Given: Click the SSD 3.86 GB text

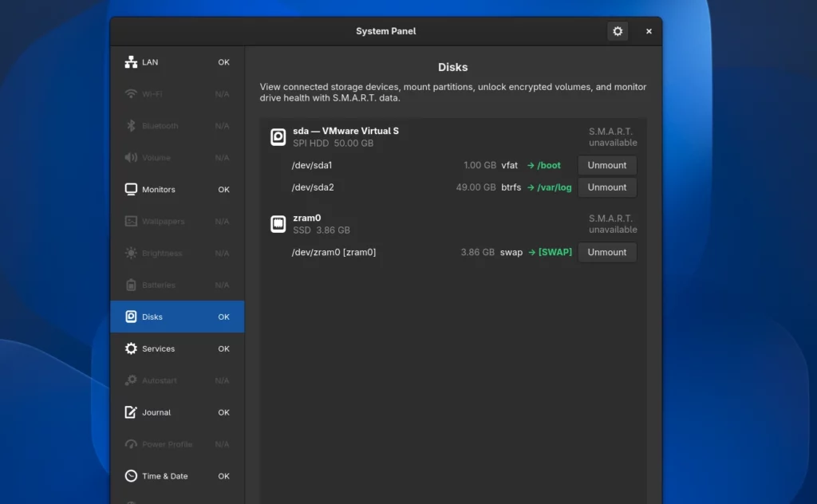Looking at the screenshot, I should pos(322,230).
